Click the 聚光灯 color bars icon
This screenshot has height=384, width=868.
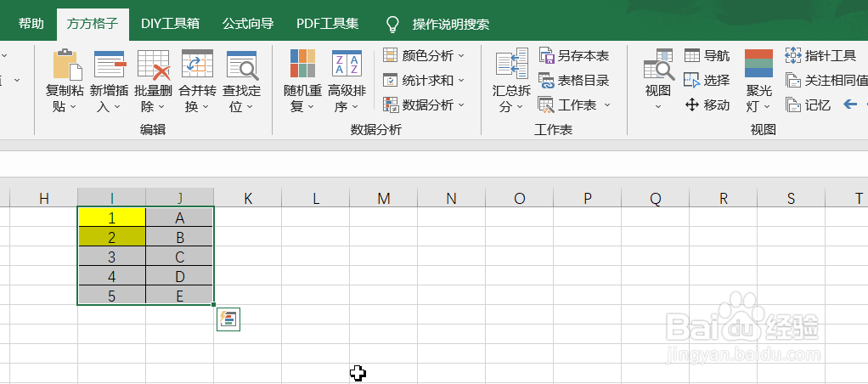[758, 63]
